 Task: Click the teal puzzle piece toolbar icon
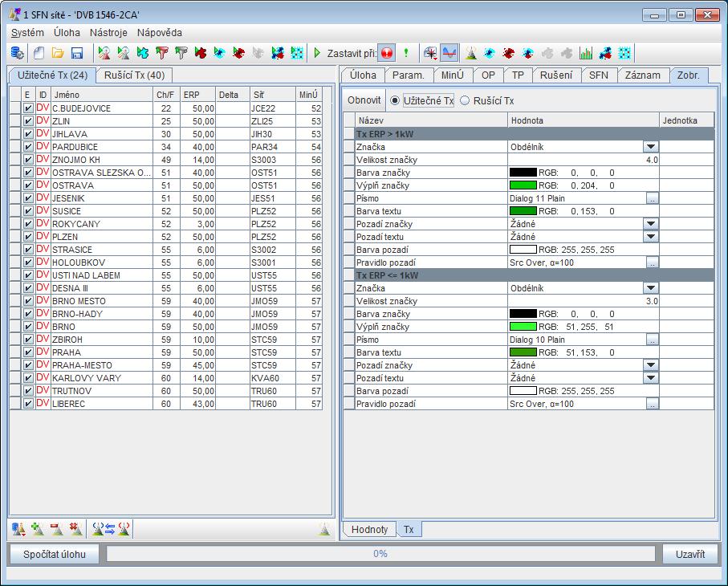pyautogui.click(x=142, y=53)
